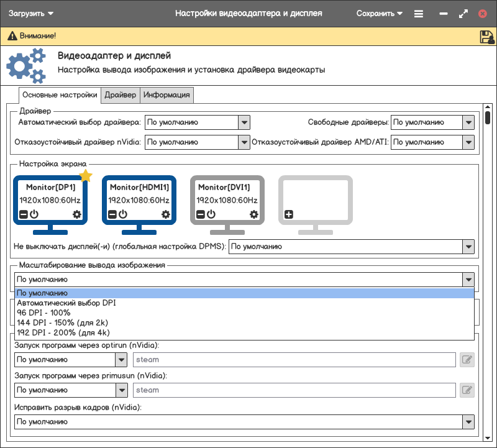497x448 pixels.
Task: Toggle power state of Monitor[DP1]
Action: tap(34, 214)
